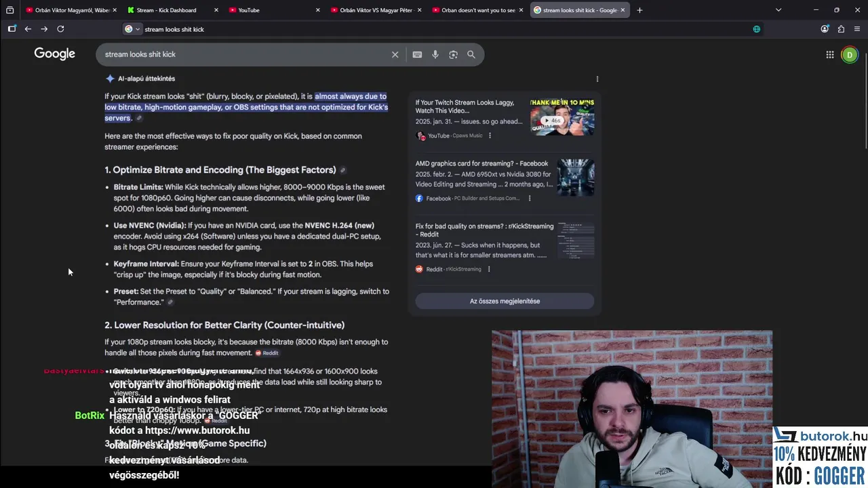Viewport: 868px width, 488px height.
Task: Toggle the browser sidebar panel icon
Action: 12,28
